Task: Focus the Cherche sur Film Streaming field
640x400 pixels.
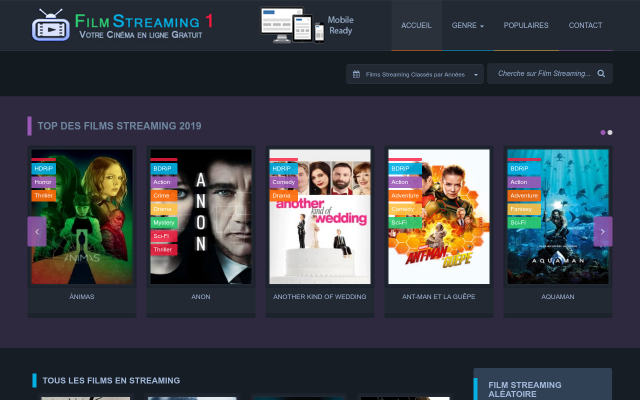Action: pyautogui.click(x=543, y=73)
